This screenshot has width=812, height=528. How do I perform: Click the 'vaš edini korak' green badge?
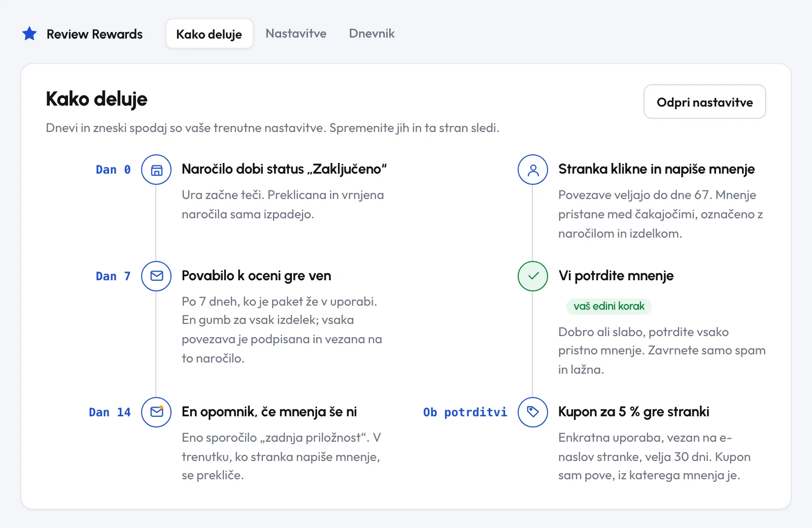(608, 306)
